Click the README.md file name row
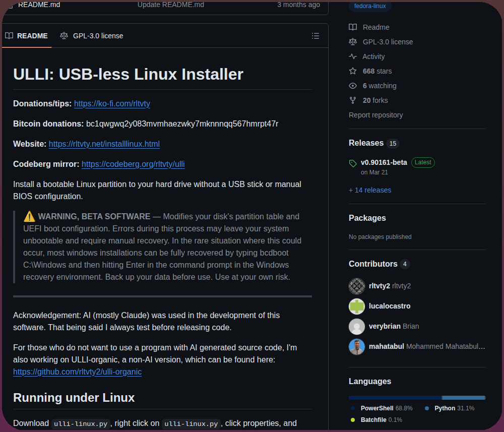This screenshot has height=432, width=504. (39, 5)
